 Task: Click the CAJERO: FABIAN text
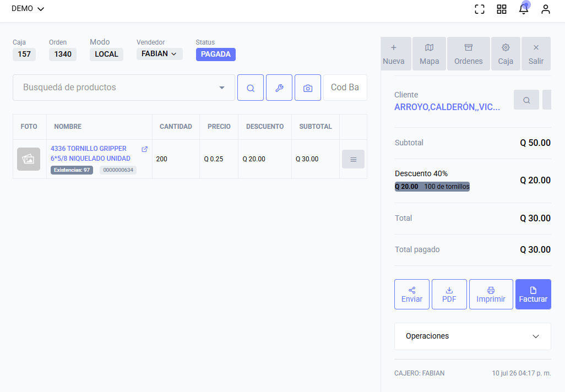420,373
